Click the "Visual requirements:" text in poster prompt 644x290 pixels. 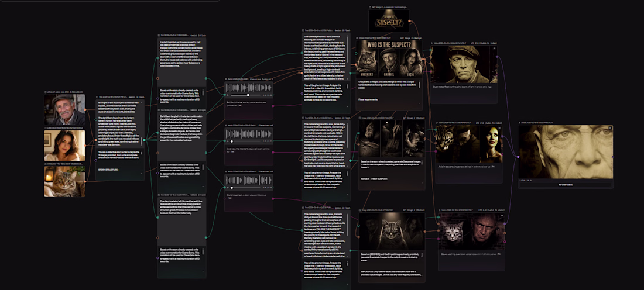click(x=369, y=99)
